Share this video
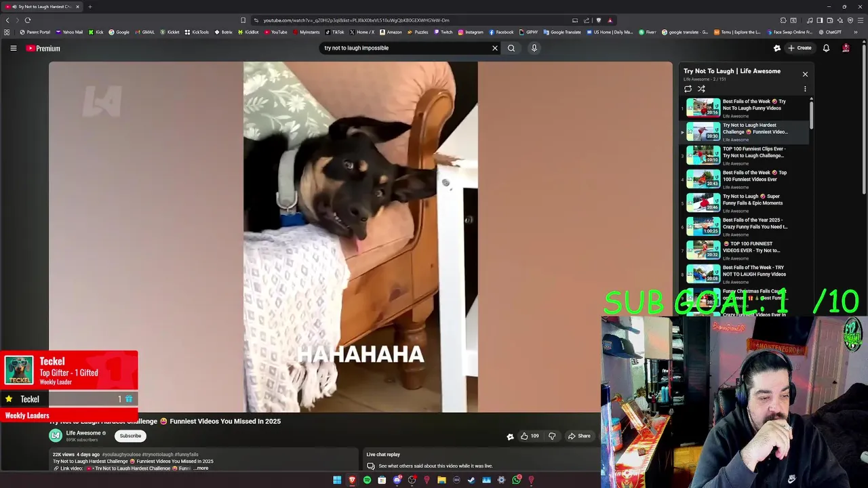 pos(579,436)
